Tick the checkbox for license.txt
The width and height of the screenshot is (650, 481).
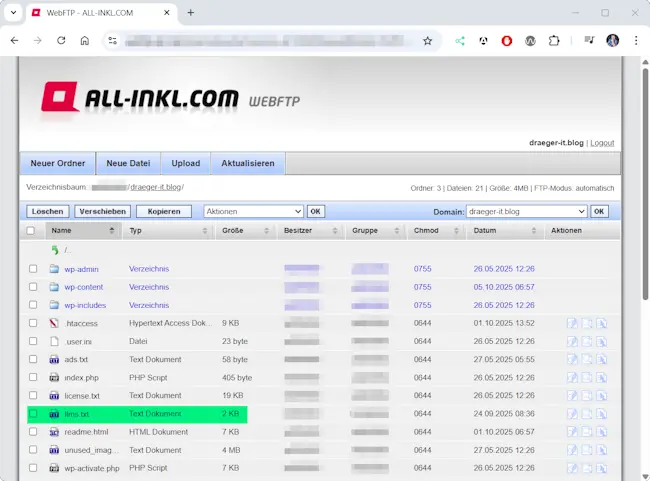click(33, 396)
